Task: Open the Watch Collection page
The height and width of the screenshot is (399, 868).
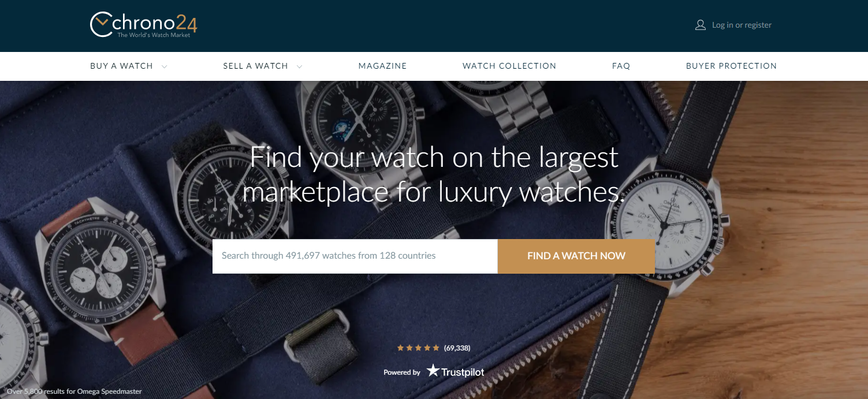Action: coord(509,66)
